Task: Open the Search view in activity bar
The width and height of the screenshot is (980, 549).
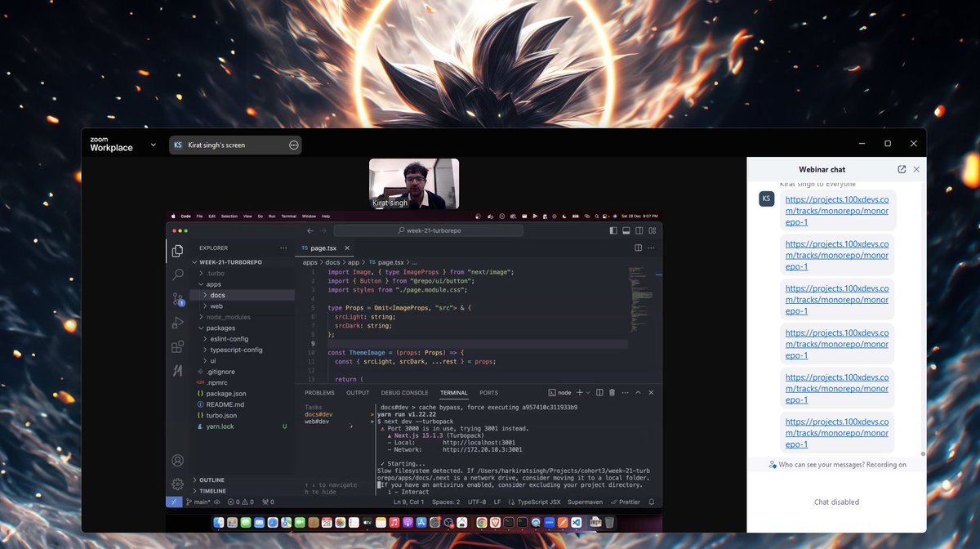Action: pos(177,274)
